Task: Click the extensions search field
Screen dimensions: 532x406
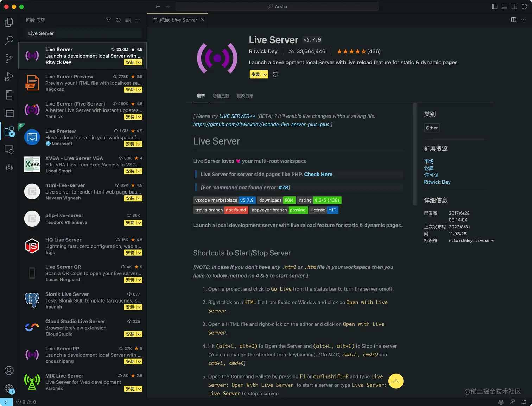Action: 84,33
